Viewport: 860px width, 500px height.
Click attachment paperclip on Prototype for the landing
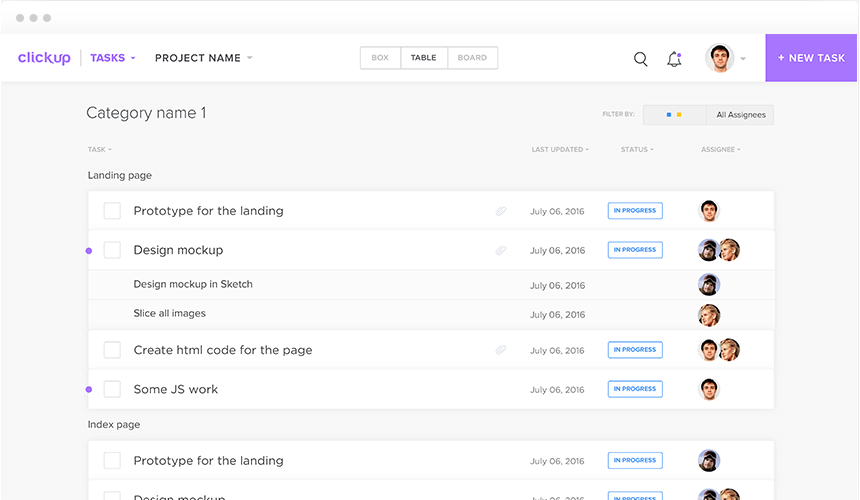[501, 211]
